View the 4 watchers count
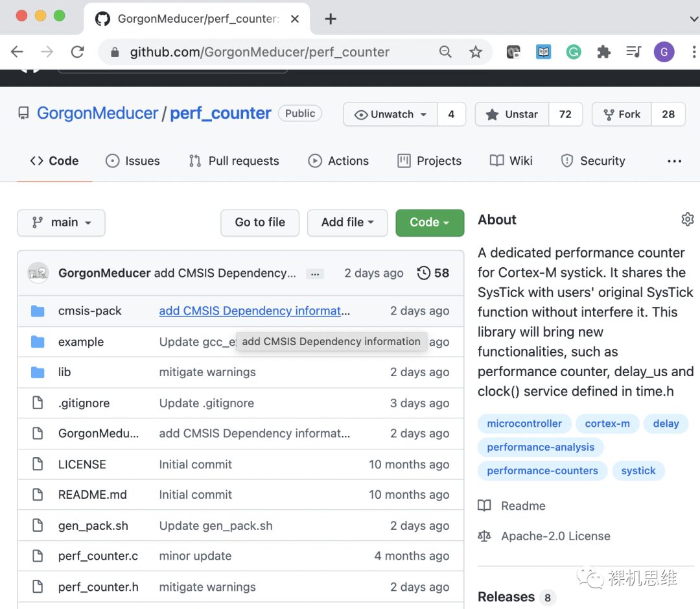Viewport: 700px width, 609px height. coord(451,114)
